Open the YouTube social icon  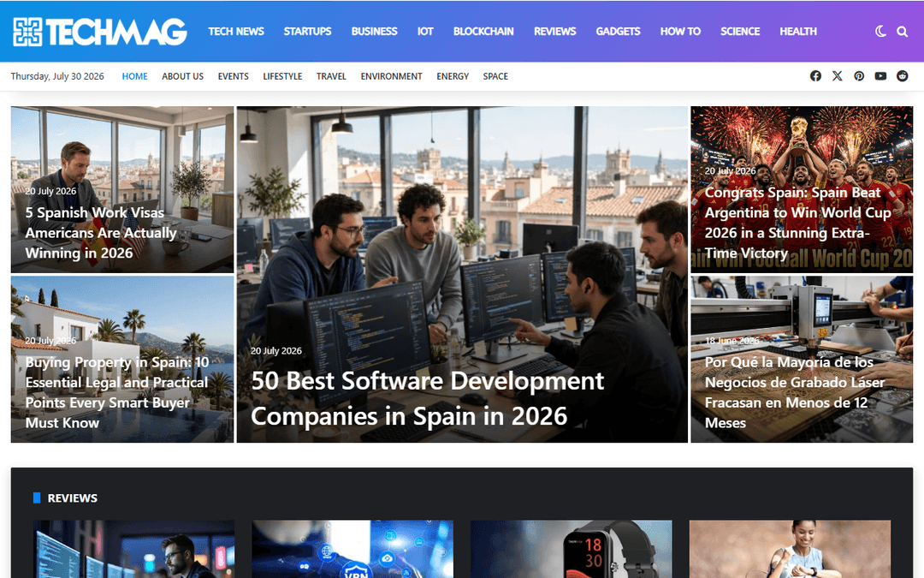(x=880, y=76)
